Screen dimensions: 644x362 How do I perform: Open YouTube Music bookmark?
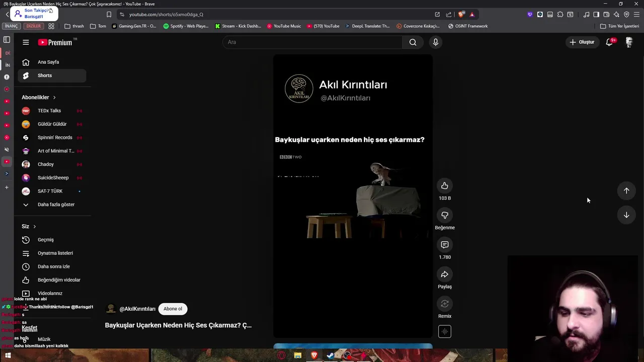(284, 26)
